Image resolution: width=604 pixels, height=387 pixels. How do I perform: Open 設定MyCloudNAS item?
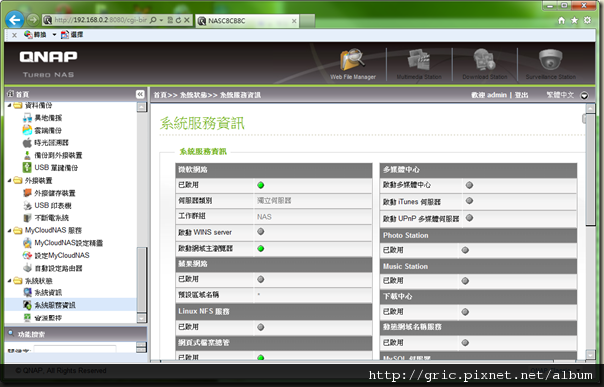coord(56,255)
